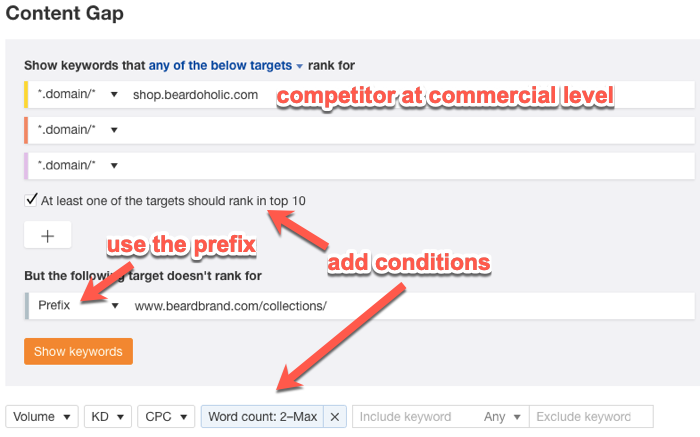
Task: Click the second empty target field
Action: (x=400, y=130)
